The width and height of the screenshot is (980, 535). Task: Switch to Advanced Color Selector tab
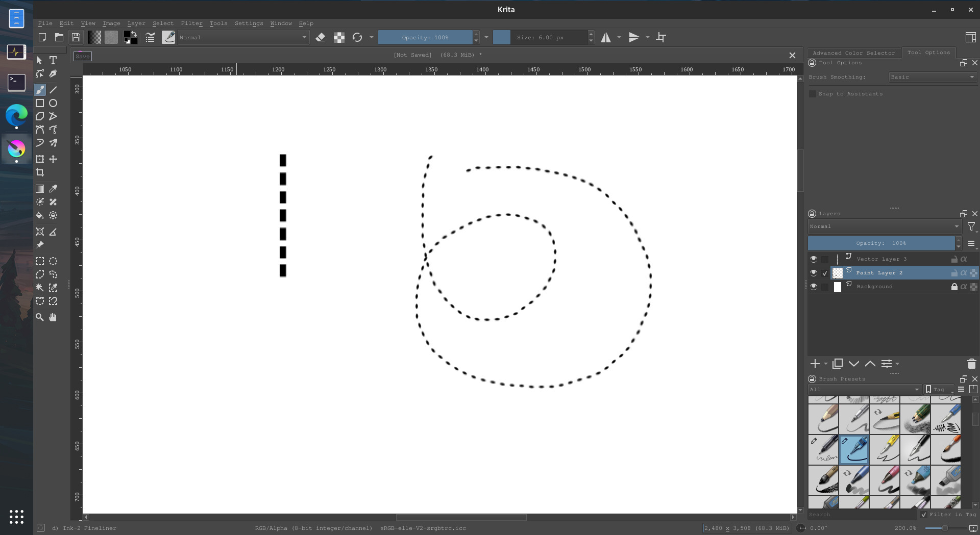(x=853, y=53)
